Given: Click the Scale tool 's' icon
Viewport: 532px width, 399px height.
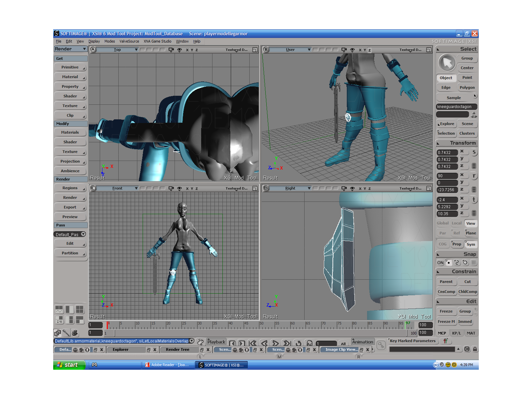Looking at the screenshot, I should tap(474, 152).
